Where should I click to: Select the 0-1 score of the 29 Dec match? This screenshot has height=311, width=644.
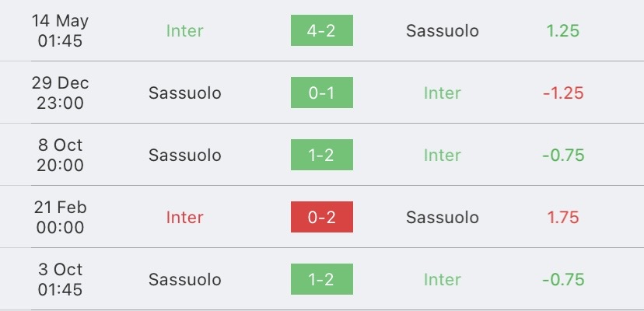click(321, 93)
